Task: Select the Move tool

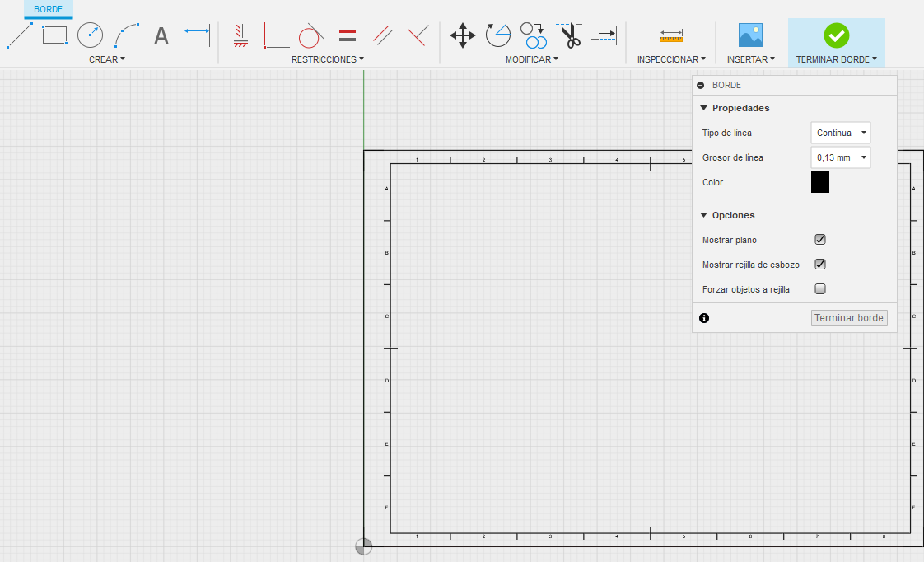Action: (463, 35)
